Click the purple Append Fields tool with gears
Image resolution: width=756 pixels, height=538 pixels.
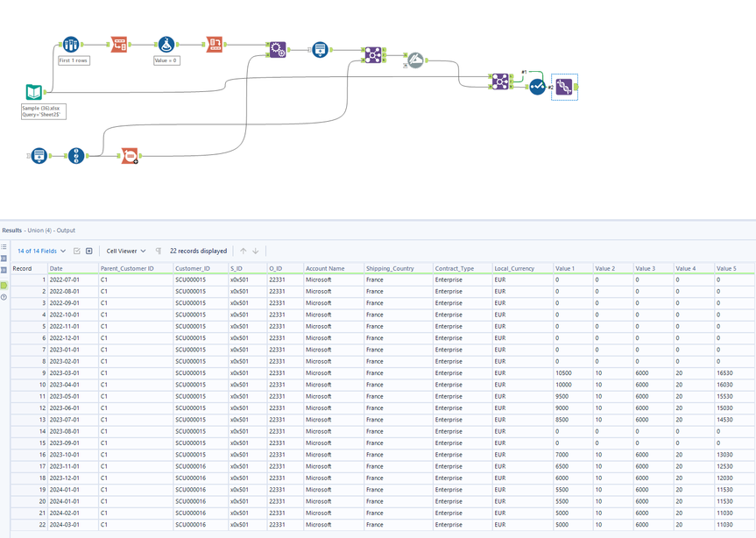[277, 49]
